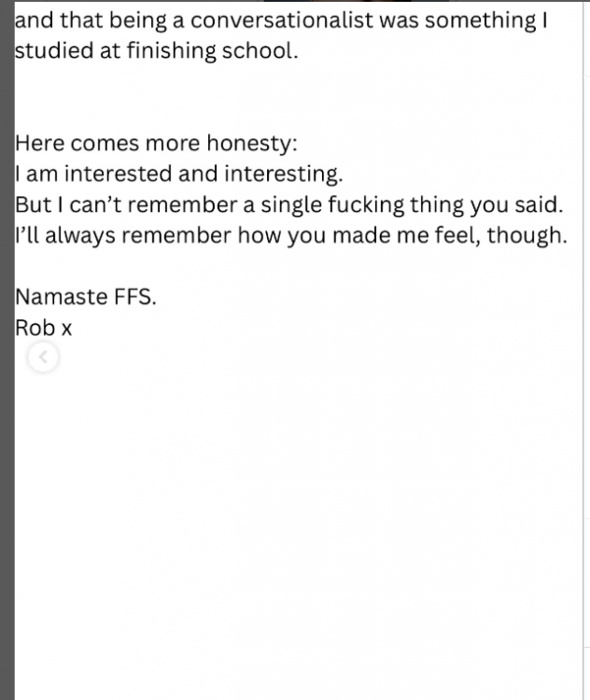Click the word "finishing"
The height and width of the screenshot is (700, 590).
[x=172, y=51]
